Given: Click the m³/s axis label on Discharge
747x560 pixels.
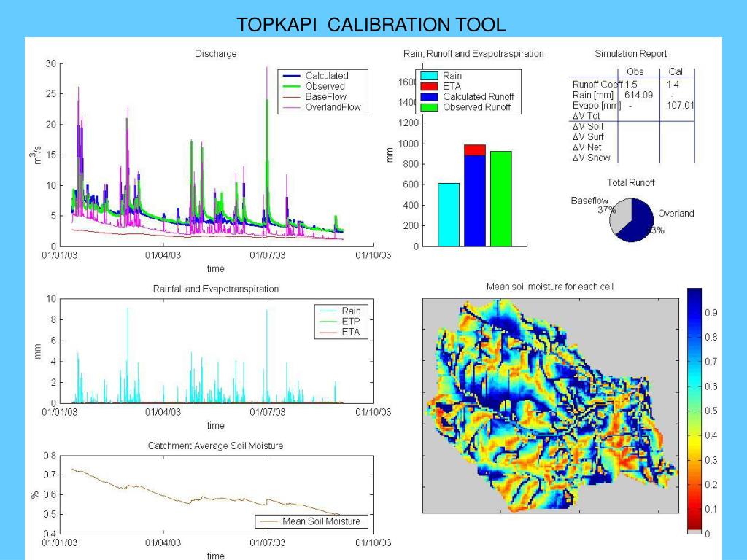Looking at the screenshot, I should click(36, 155).
